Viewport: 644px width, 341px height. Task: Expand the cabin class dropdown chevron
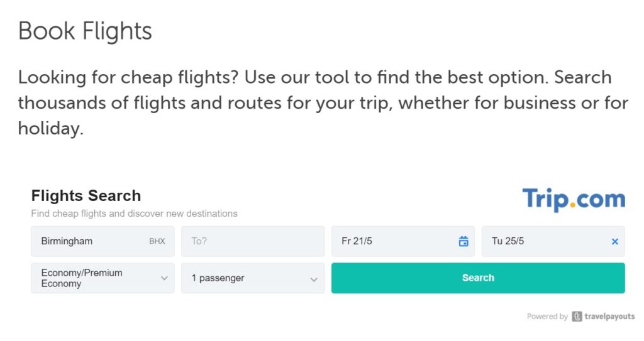coord(164,278)
